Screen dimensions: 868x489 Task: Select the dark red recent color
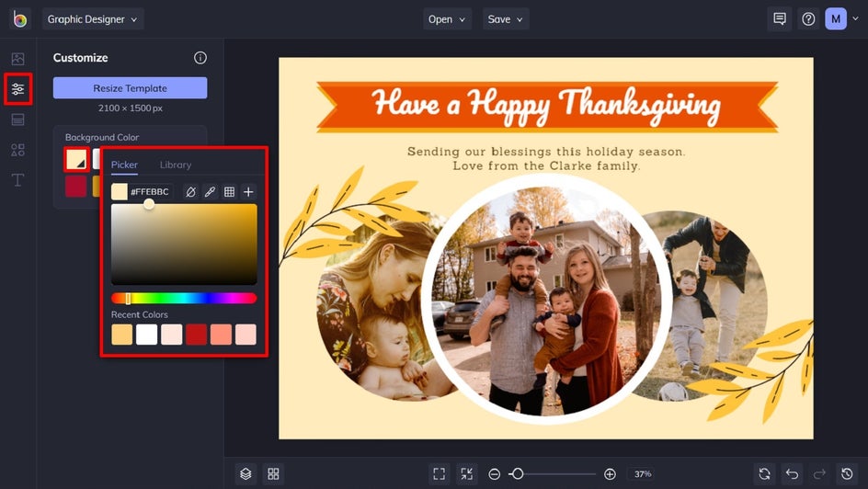[x=197, y=335]
